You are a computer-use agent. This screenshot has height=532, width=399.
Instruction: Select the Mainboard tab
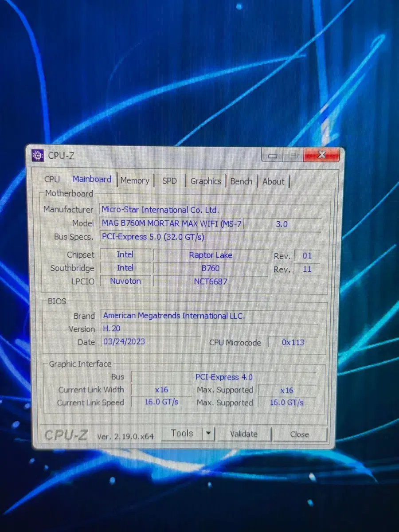(x=92, y=179)
